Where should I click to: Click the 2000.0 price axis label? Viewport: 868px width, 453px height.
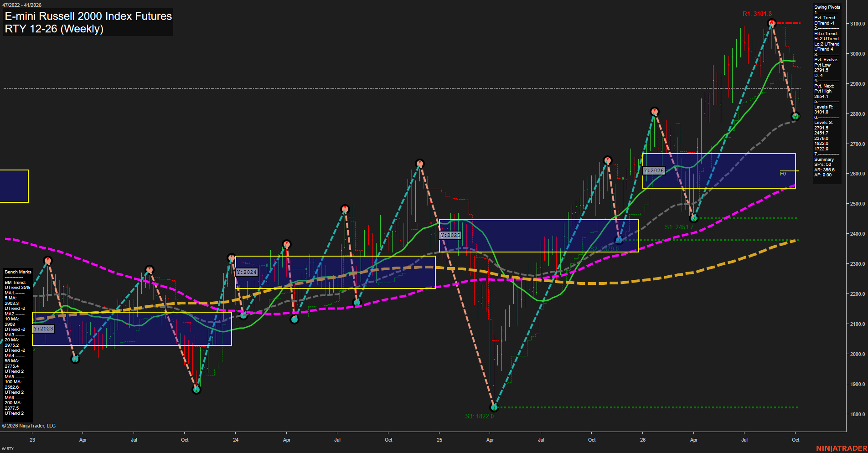pyautogui.click(x=857, y=354)
